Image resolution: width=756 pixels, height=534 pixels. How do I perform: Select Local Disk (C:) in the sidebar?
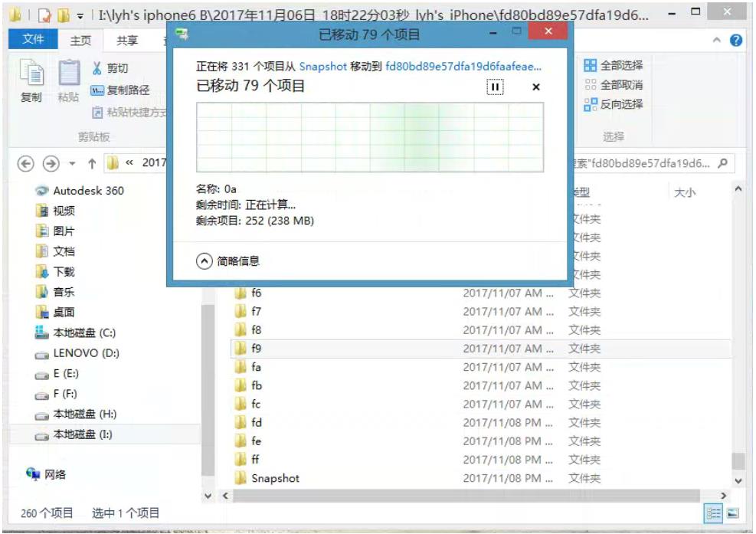83,333
